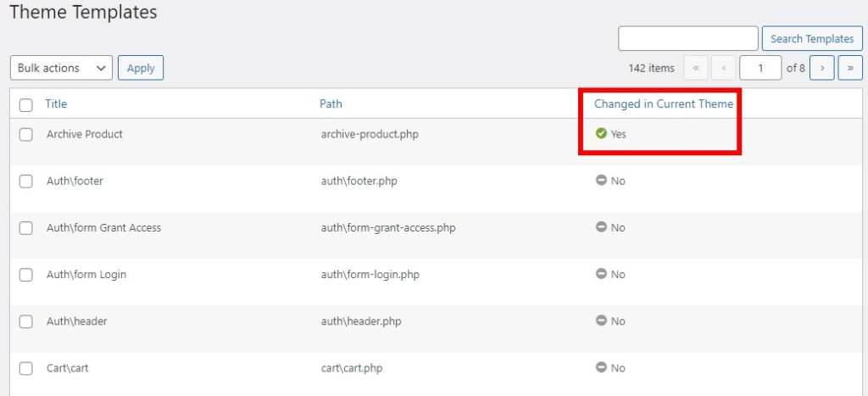Image resolution: width=868 pixels, height=396 pixels.
Task: Select the Auth\form Login row checkbox
Action: click(x=26, y=275)
